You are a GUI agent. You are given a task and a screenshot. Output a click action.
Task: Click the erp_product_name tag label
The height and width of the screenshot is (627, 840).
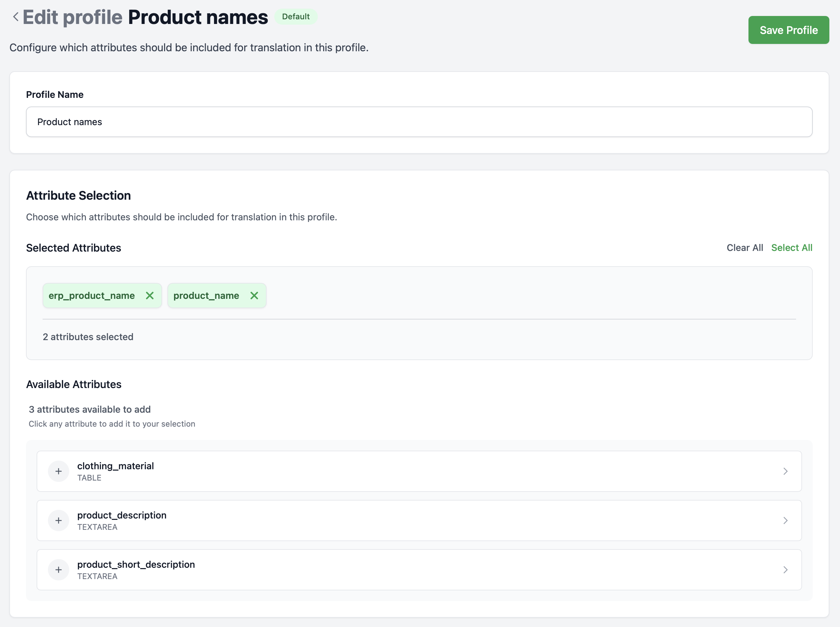coord(92,296)
